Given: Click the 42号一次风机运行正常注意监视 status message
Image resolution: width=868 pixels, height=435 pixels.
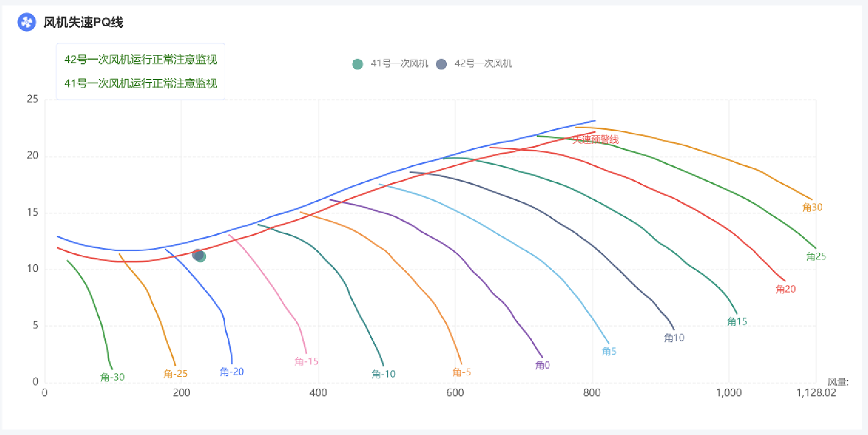Looking at the screenshot, I should (x=140, y=60).
